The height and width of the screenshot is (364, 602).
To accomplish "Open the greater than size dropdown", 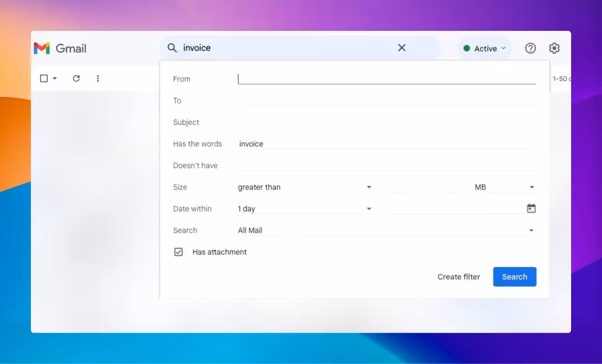I will tap(305, 187).
